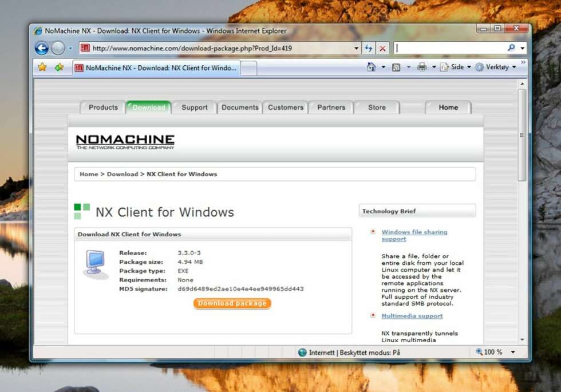Open the Windows file sharing support link
561x392 pixels.
pyautogui.click(x=414, y=235)
